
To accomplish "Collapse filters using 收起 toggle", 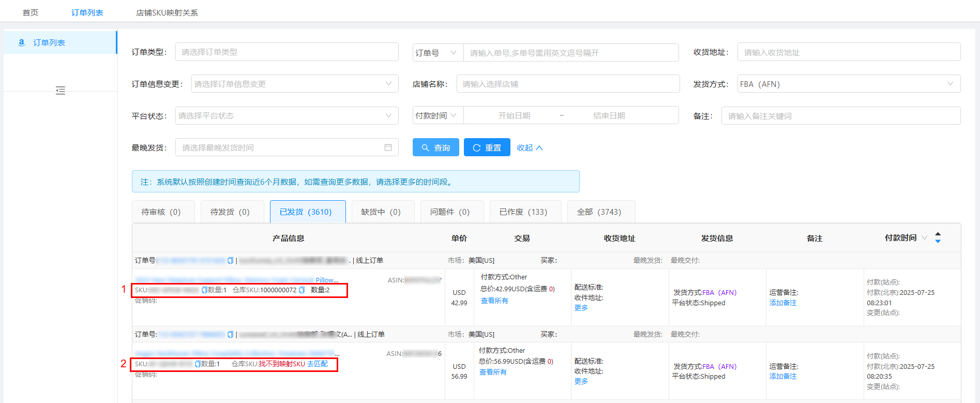I will 530,147.
